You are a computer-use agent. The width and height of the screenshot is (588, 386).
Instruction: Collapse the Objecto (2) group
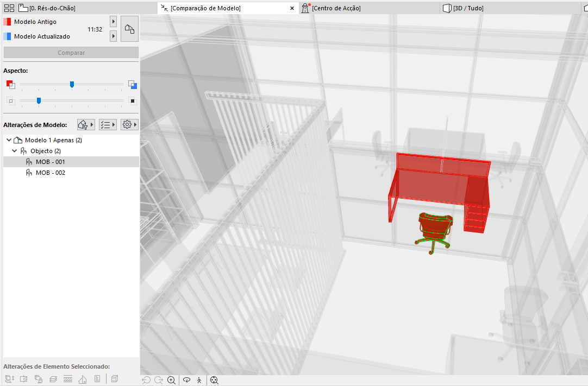coord(15,151)
